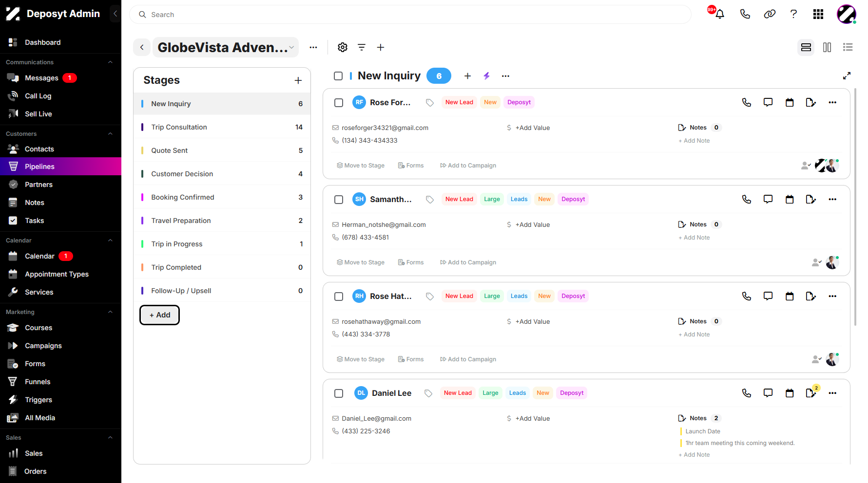The height and width of the screenshot is (483, 868).
Task: Check the Rose For... card checkbox
Action: click(x=339, y=103)
